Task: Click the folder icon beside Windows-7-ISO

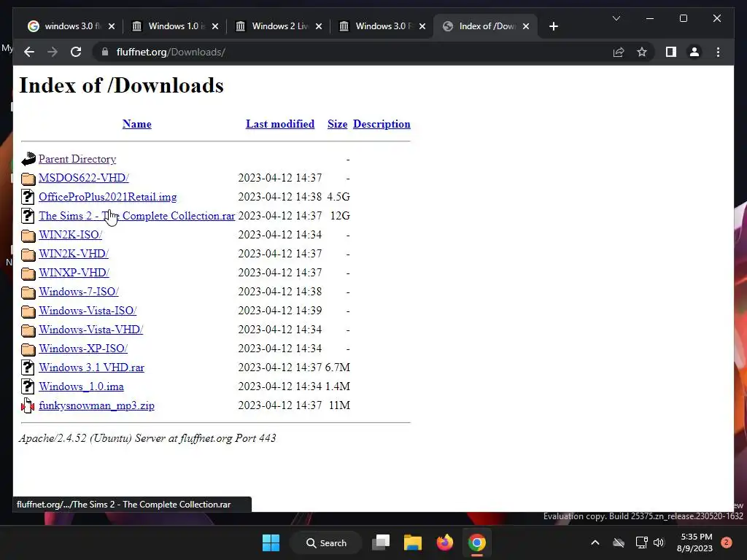Action: pos(28,292)
